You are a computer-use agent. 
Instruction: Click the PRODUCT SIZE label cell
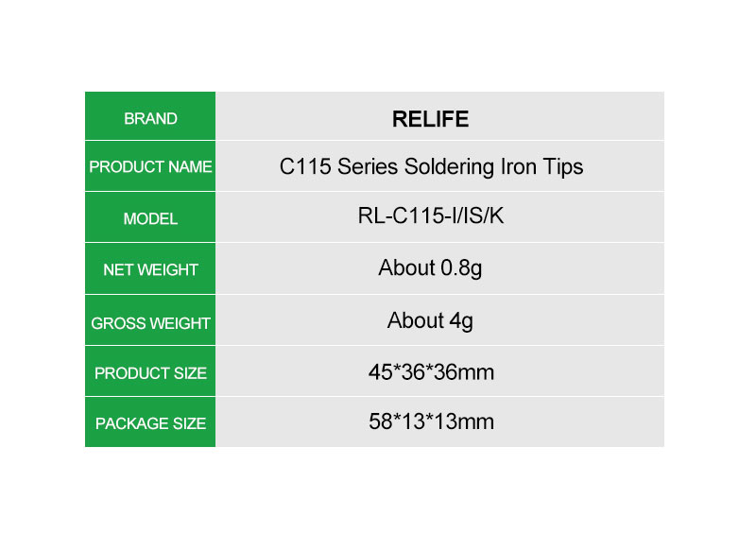click(x=150, y=371)
